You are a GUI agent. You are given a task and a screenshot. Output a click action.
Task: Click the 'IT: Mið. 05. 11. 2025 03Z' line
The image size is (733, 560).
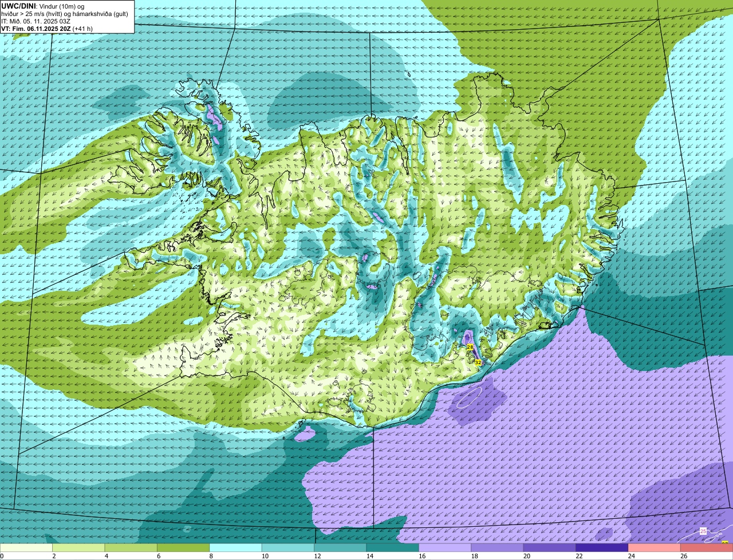pos(36,21)
